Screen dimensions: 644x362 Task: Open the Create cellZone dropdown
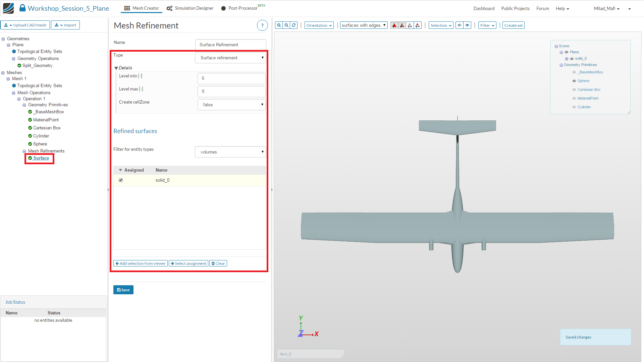pos(231,105)
